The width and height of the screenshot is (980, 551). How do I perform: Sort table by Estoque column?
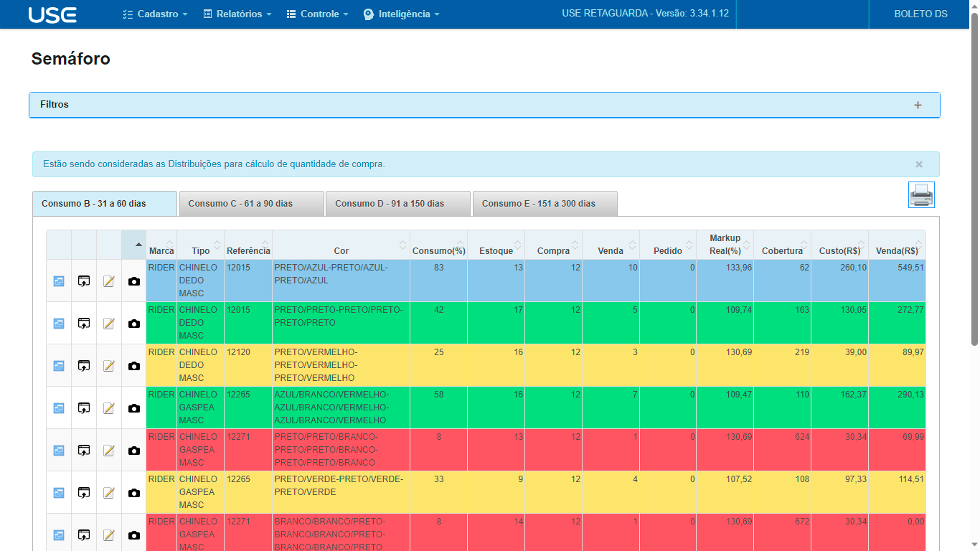point(496,245)
